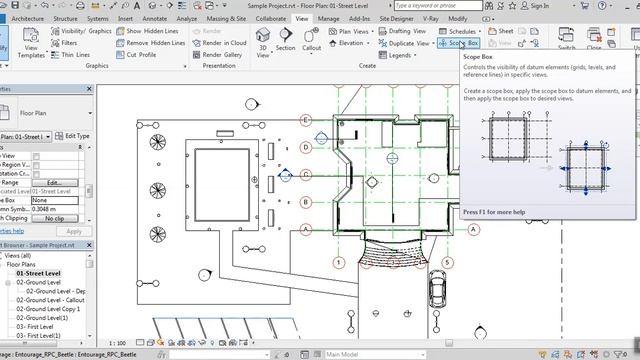Expand the Graphics panel dialog launcher arrow
The height and width of the screenshot is (360, 640).
click(x=185, y=66)
